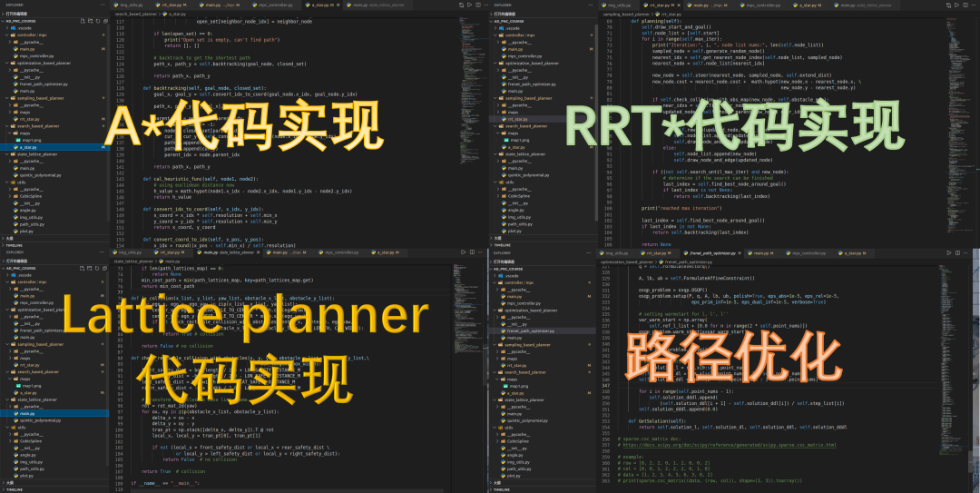Collapse all folders in A* window explorer
The width and height of the screenshot is (980, 493).
105,21
